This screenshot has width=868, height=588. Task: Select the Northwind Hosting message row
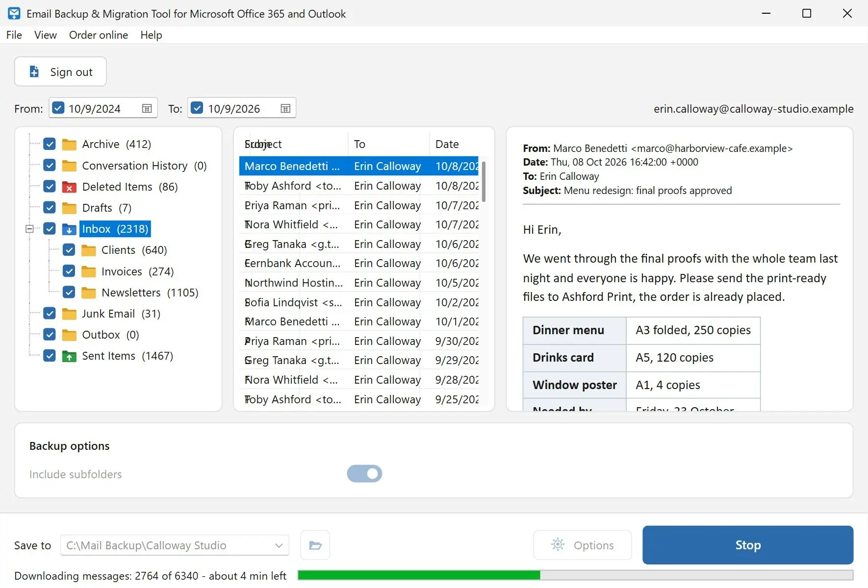pyautogui.click(x=359, y=283)
